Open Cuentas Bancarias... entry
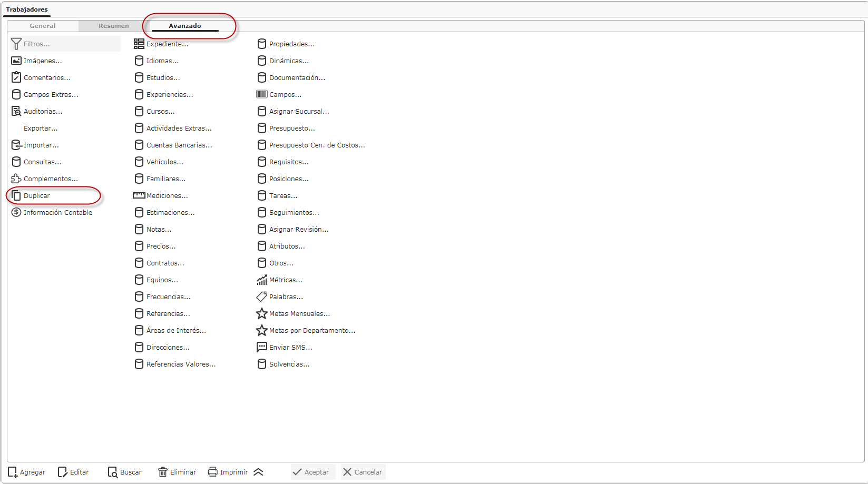 179,145
